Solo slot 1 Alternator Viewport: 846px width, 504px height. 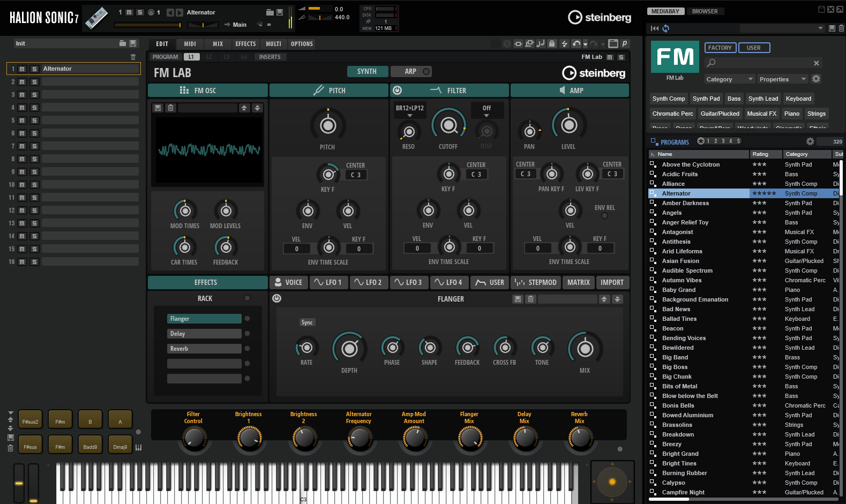coord(34,69)
